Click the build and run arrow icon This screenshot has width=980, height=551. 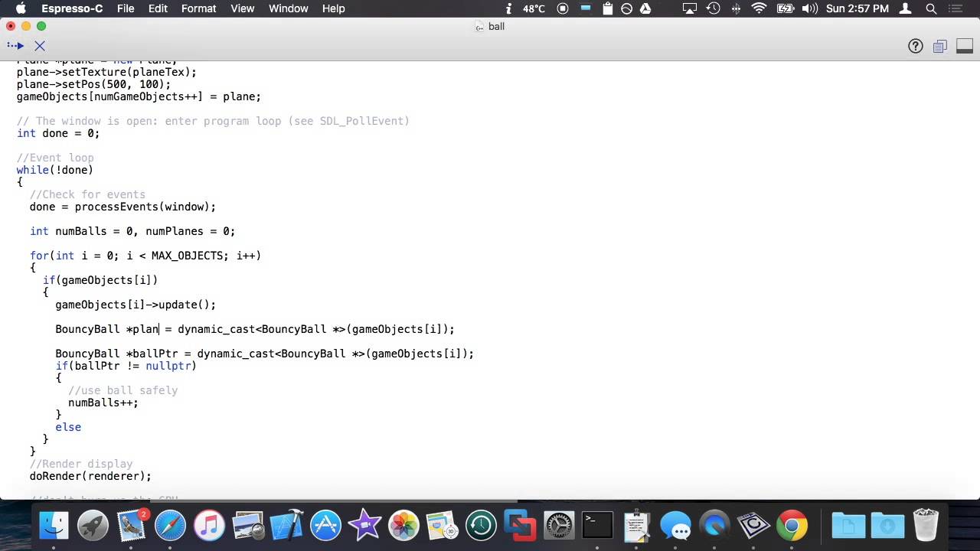pos(15,46)
